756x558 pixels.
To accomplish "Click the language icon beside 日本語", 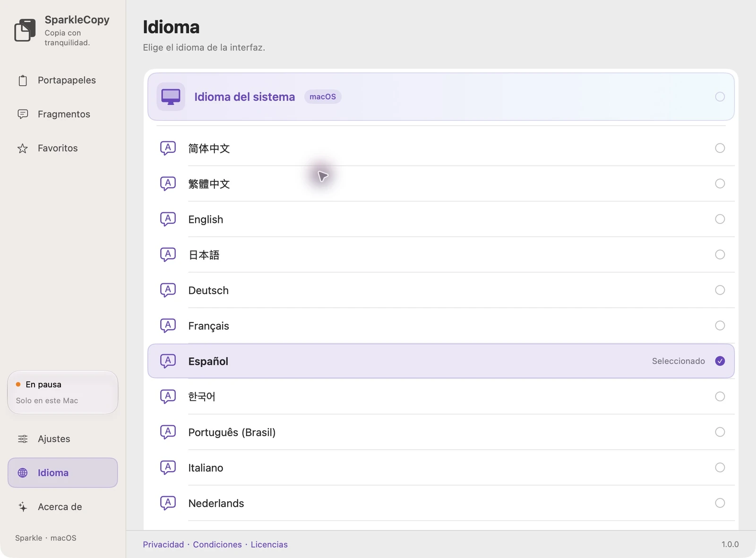I will pyautogui.click(x=168, y=254).
